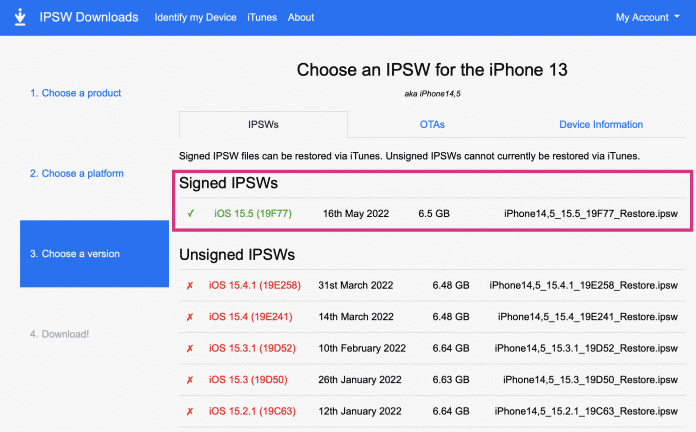This screenshot has width=696, height=432.
Task: Open the My Account dropdown
Action: [x=648, y=17]
